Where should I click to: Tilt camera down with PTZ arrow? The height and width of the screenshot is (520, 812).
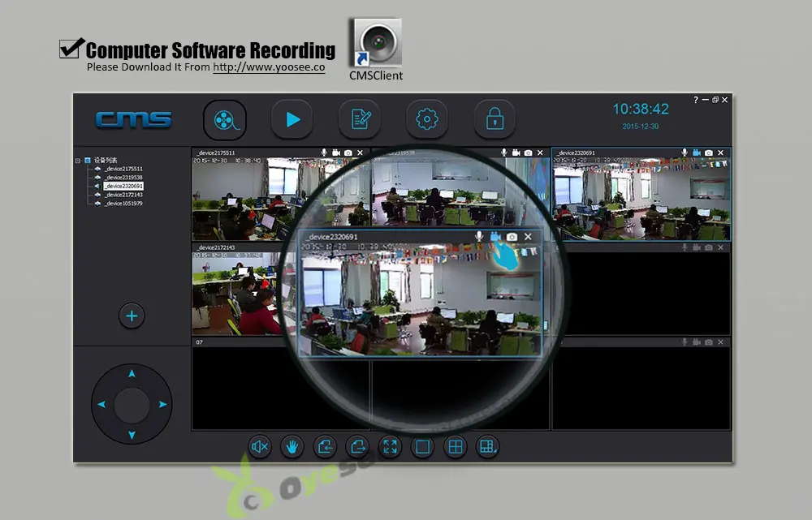pyautogui.click(x=132, y=435)
